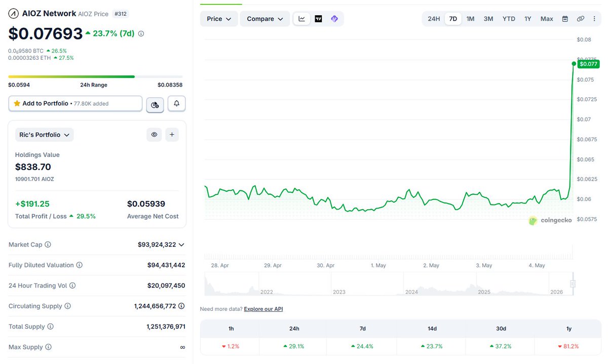
Task: Toggle the eye icon in Ric's Portfolio
Action: 154,135
